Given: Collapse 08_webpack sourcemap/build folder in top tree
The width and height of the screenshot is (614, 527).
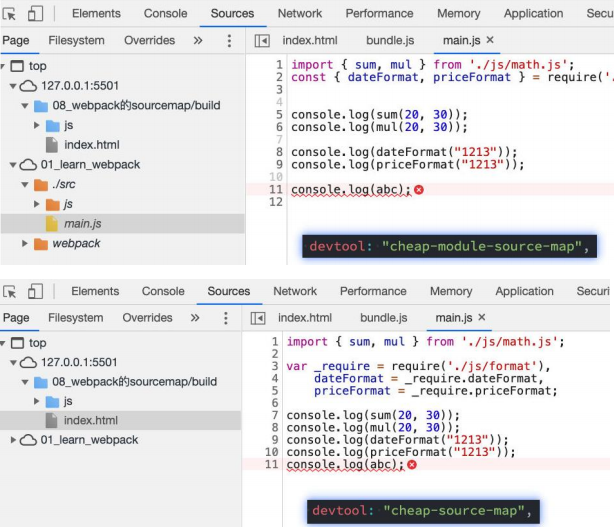Looking at the screenshot, I should coord(25,106).
